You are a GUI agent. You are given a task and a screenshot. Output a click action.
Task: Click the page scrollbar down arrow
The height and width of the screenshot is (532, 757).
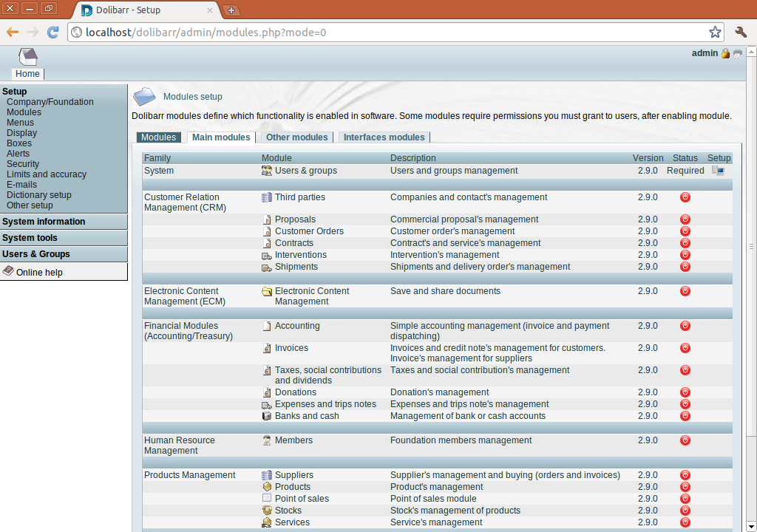tap(751, 526)
